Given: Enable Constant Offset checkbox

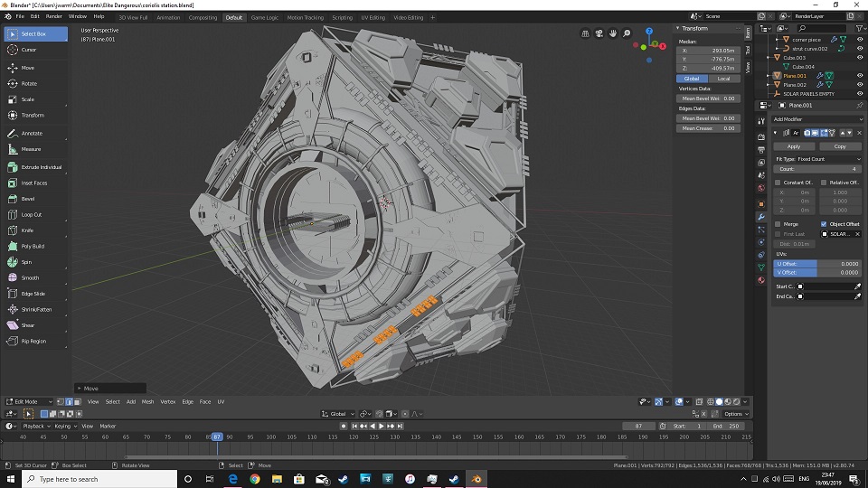Looking at the screenshot, I should 778,183.
